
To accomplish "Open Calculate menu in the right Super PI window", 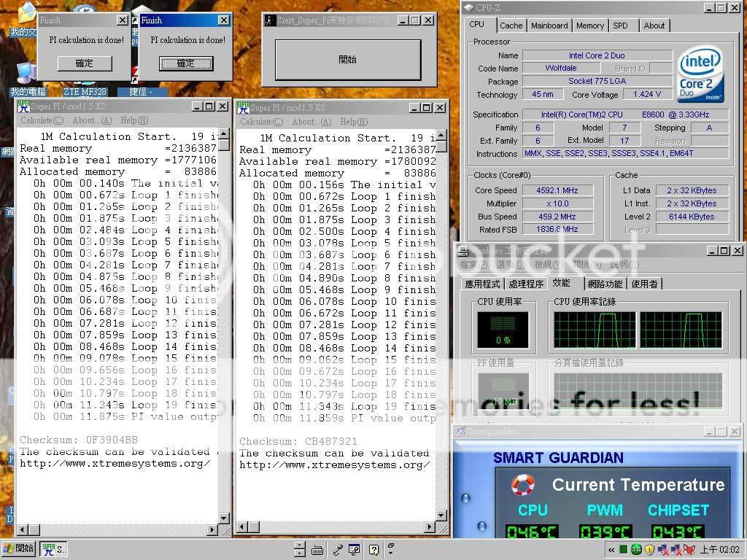I will [261, 122].
